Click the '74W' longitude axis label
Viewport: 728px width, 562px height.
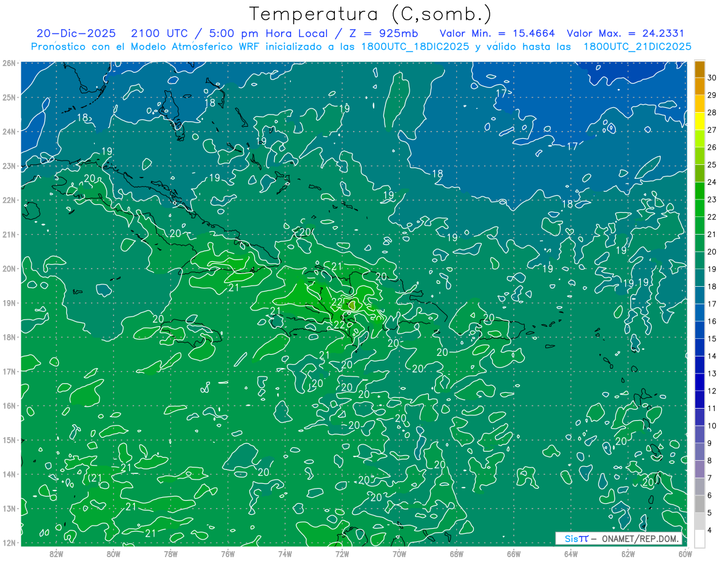tap(285, 554)
